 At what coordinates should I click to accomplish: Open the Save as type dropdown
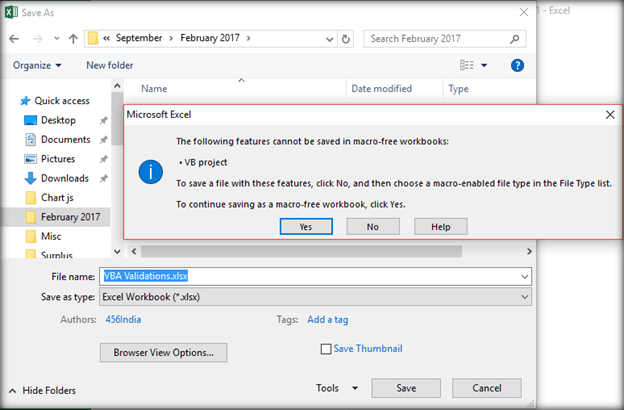tap(315, 297)
